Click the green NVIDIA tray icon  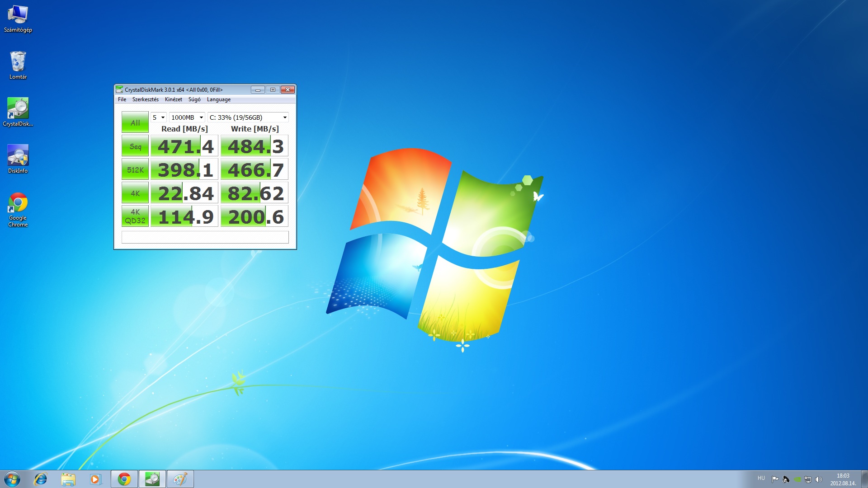(x=797, y=479)
